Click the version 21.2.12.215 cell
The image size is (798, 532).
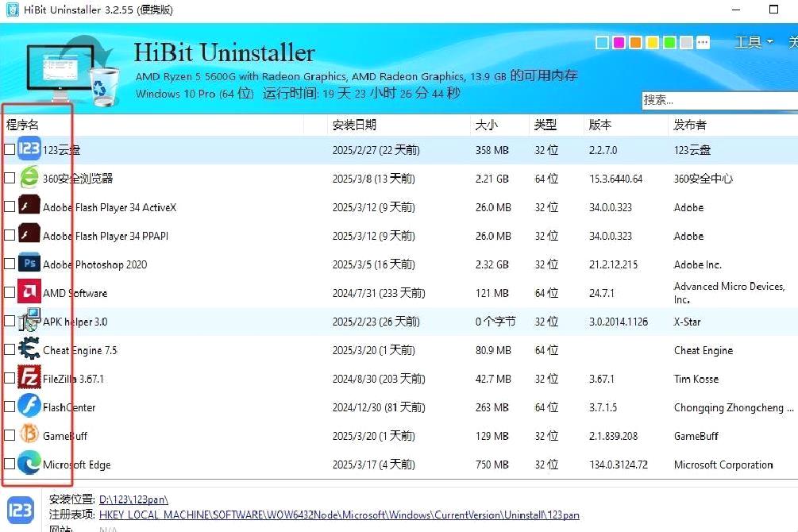[x=613, y=264]
